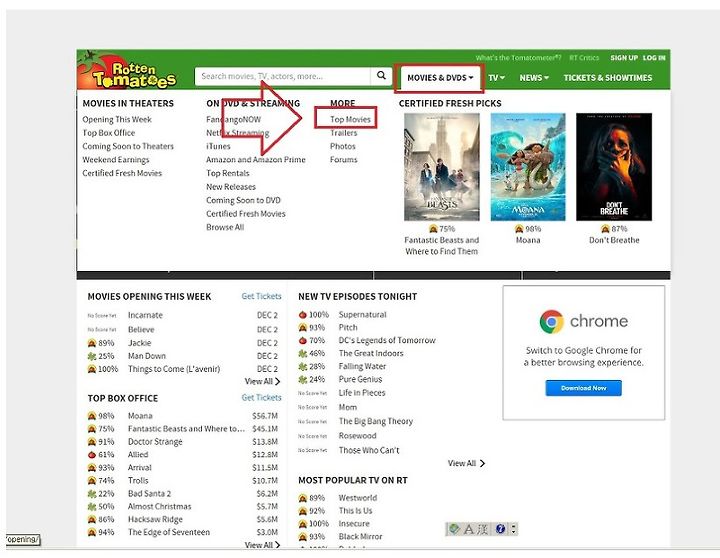
Task: Click the search magnifier icon
Action: point(381,76)
